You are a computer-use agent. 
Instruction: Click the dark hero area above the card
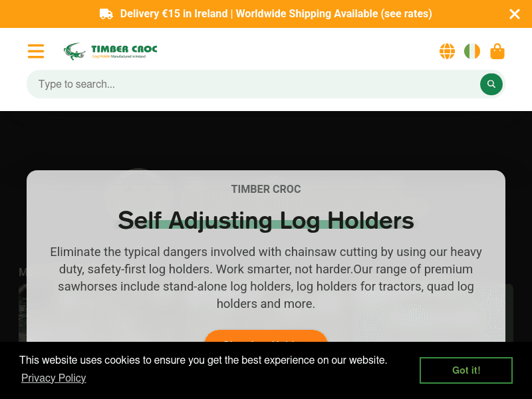pos(266,141)
